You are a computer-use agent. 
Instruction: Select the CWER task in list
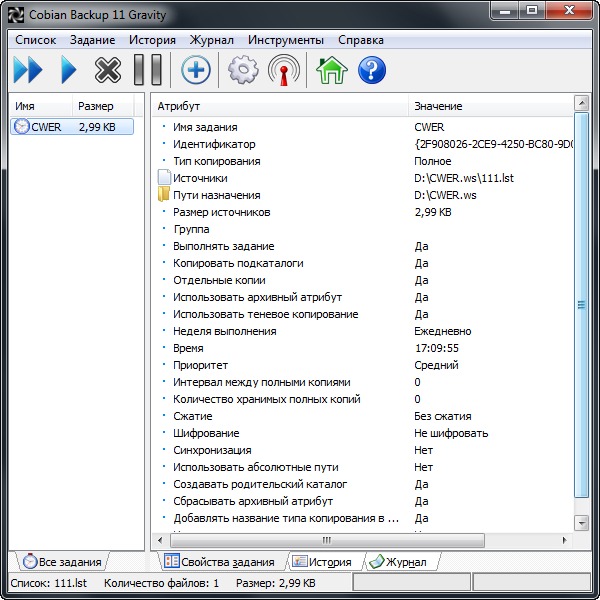[x=46, y=127]
